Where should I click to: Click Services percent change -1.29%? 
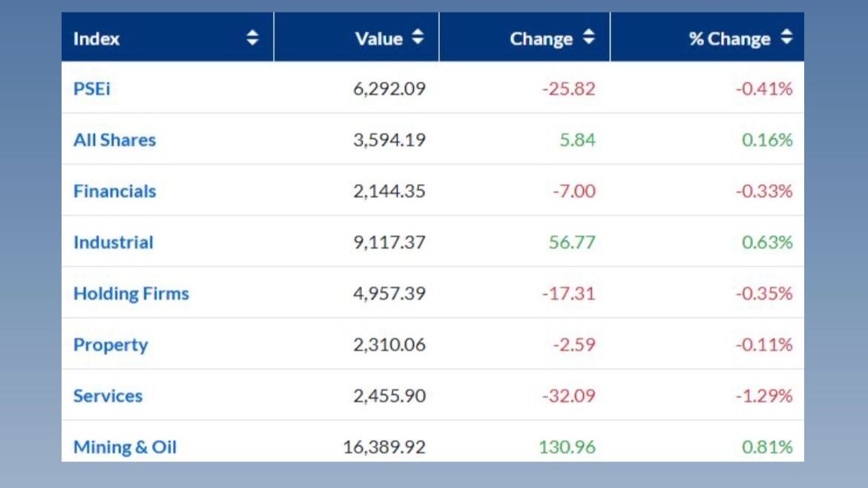[764, 396]
